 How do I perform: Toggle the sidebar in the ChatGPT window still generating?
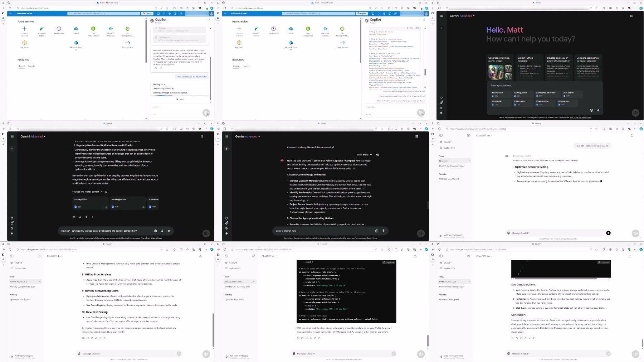[441, 135]
